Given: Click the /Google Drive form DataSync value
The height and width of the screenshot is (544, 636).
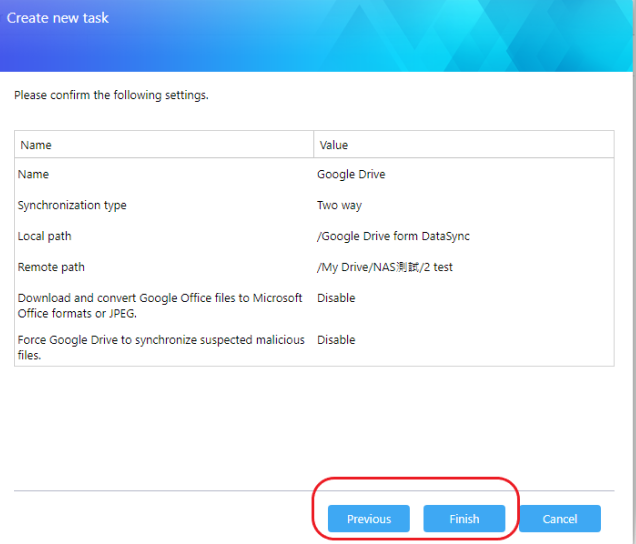Looking at the screenshot, I should [x=393, y=236].
